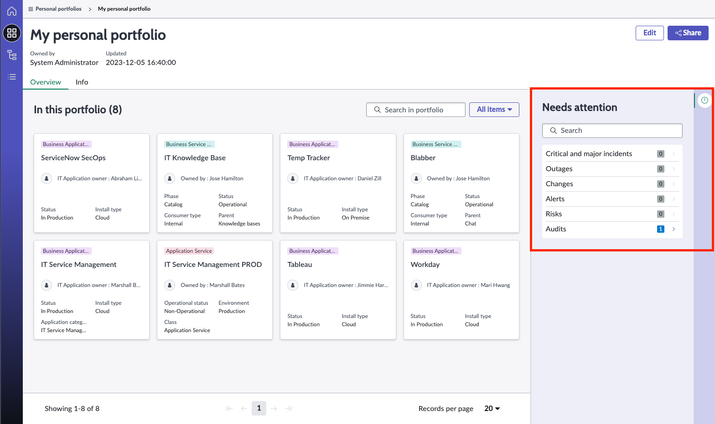Expand Risks row chevron
Screen dimensions: 715x424
674,214
